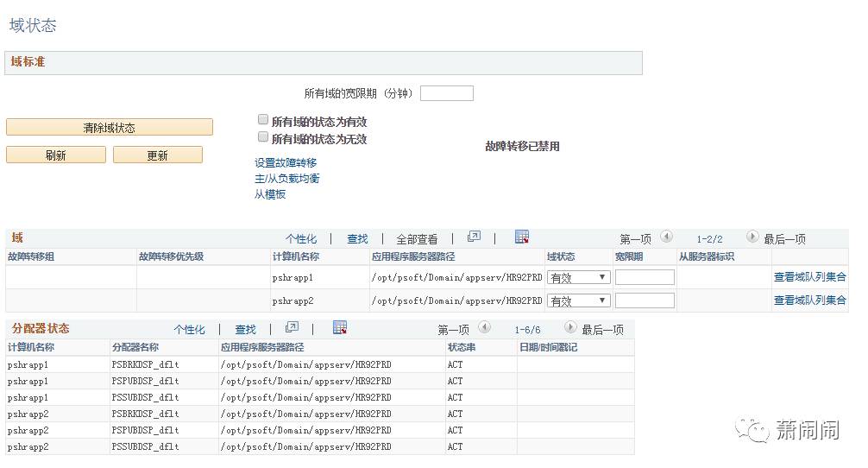Click 第一项 in 域 grid navigation

636,239
